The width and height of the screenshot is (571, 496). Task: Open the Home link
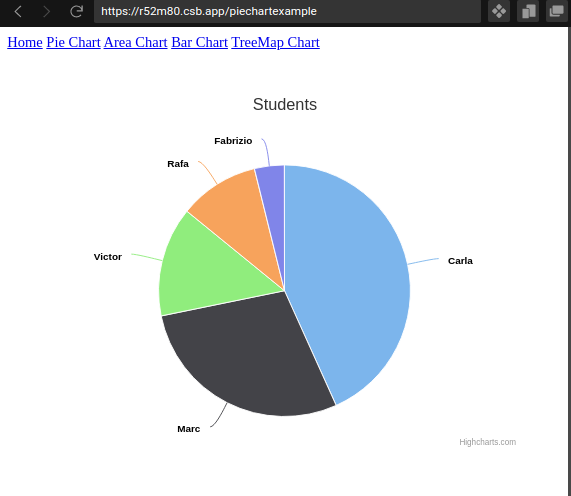click(x=25, y=42)
